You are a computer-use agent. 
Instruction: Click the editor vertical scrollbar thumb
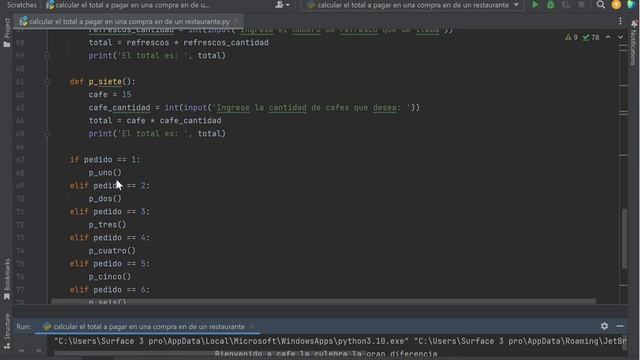pyautogui.click(x=624, y=239)
